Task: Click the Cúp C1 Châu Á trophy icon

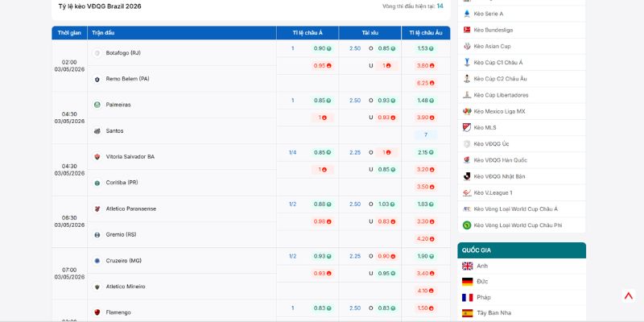Action: pyautogui.click(x=467, y=63)
